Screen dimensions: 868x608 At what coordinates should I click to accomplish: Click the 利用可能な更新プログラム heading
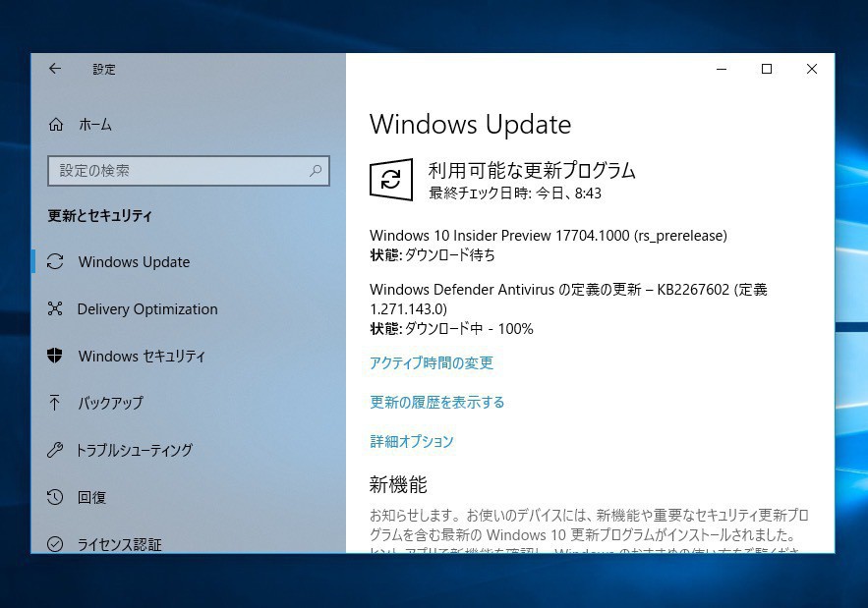(532, 170)
